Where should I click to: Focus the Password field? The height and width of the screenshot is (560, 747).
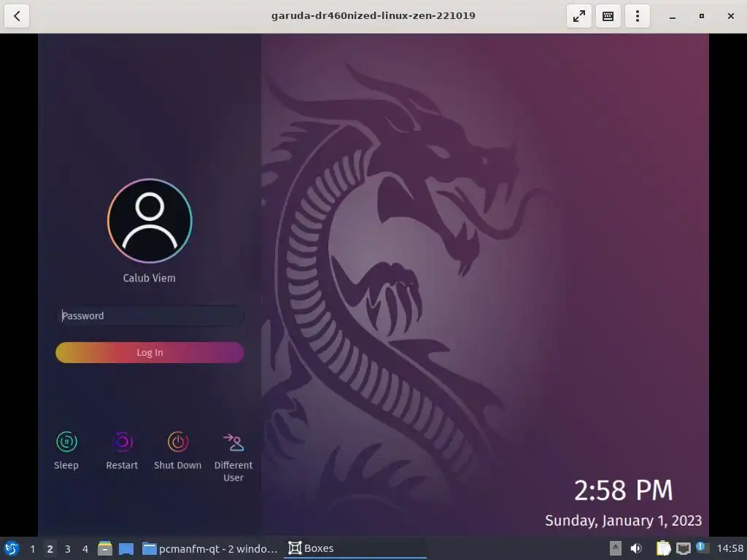[x=150, y=316]
